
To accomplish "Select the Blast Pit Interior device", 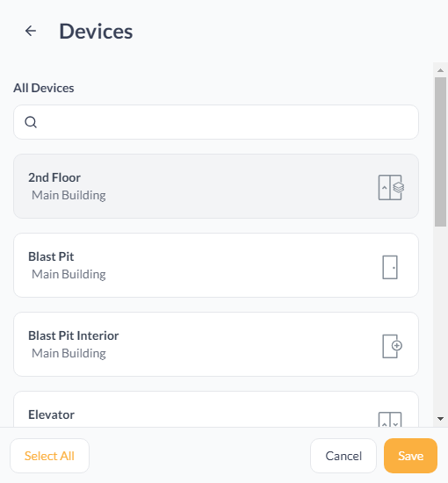I will (x=216, y=344).
